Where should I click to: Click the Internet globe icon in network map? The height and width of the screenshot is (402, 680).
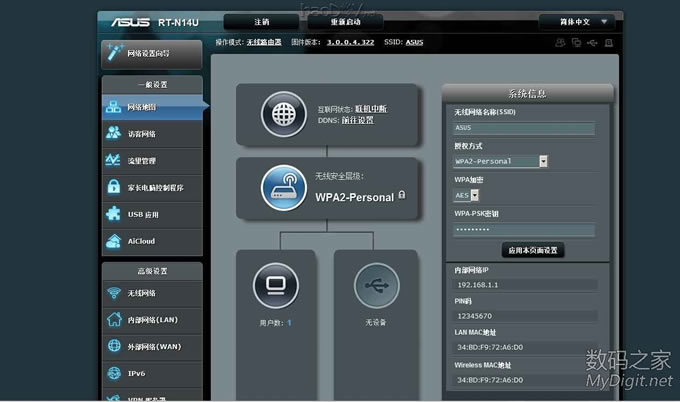coord(282,111)
